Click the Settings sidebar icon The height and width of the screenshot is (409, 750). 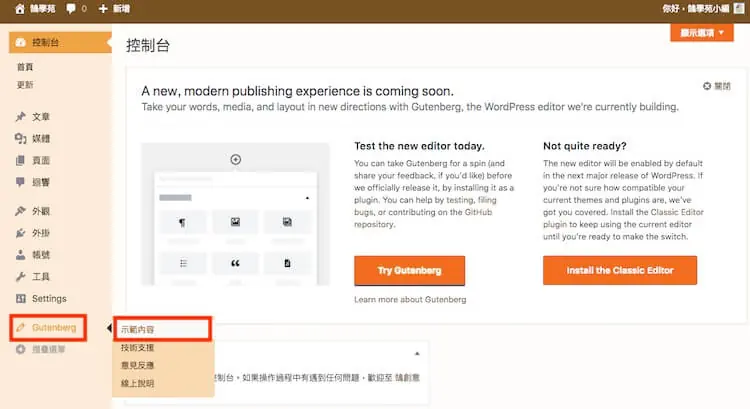[x=21, y=298]
